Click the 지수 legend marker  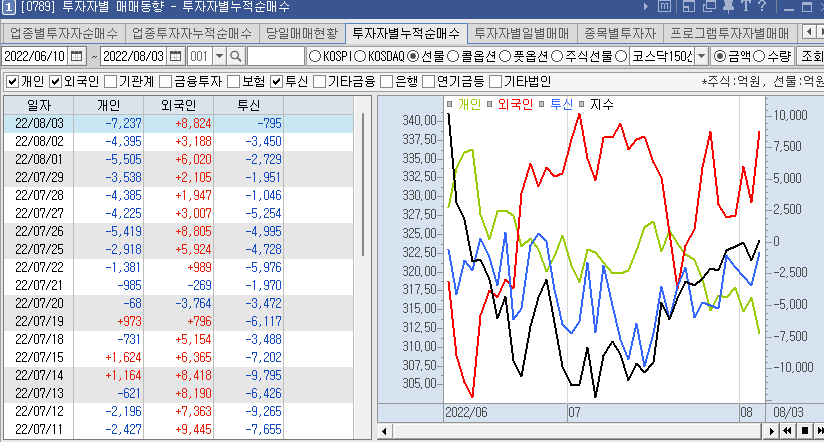click(582, 104)
